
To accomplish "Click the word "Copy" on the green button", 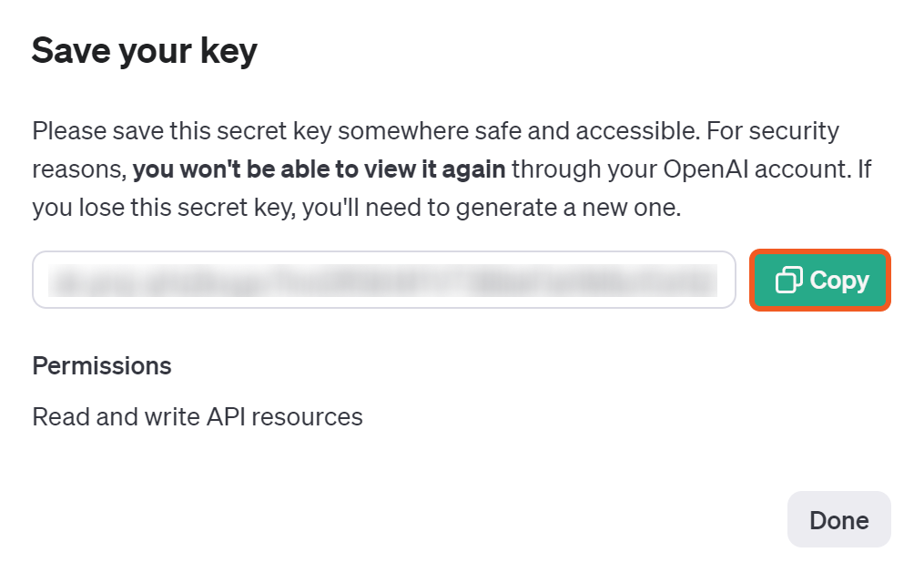I will [x=838, y=281].
